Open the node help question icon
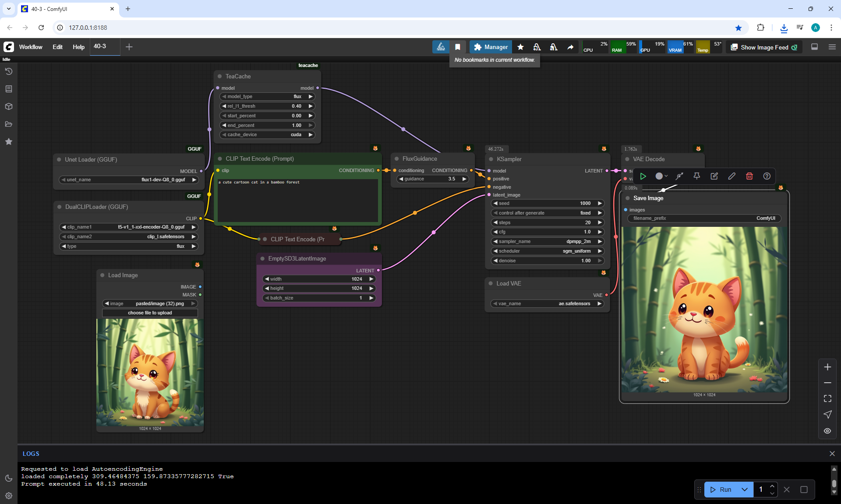This screenshot has width=841, height=504. (767, 176)
